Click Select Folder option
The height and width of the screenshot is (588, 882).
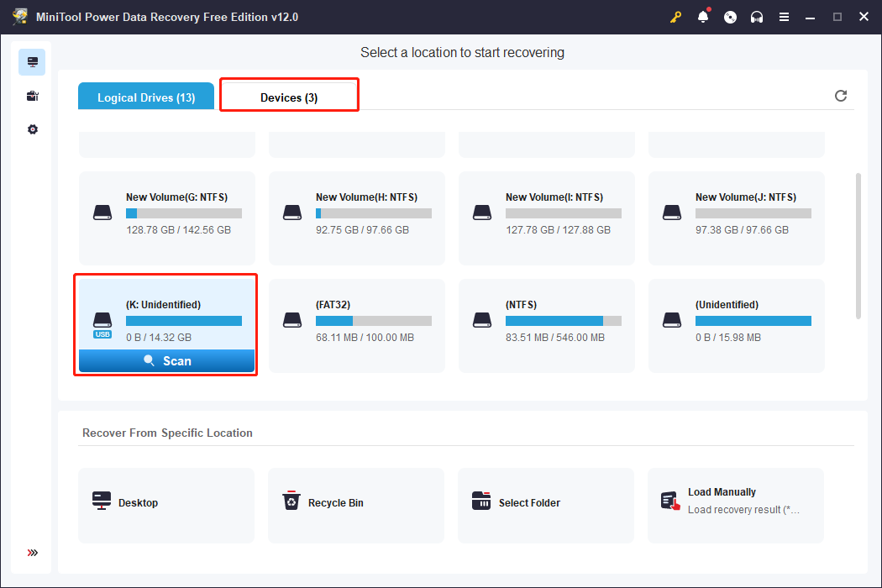pos(546,503)
